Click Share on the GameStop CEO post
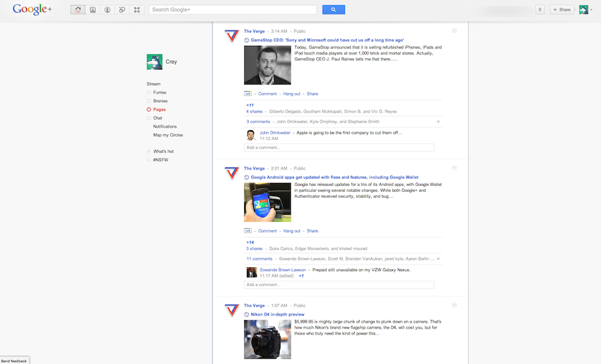The image size is (601, 364). 312,94
